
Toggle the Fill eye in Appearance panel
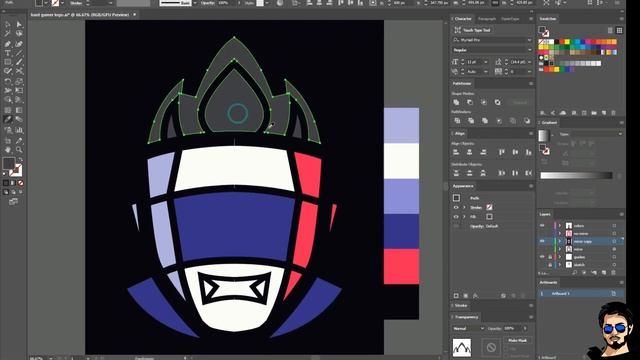tap(456, 217)
